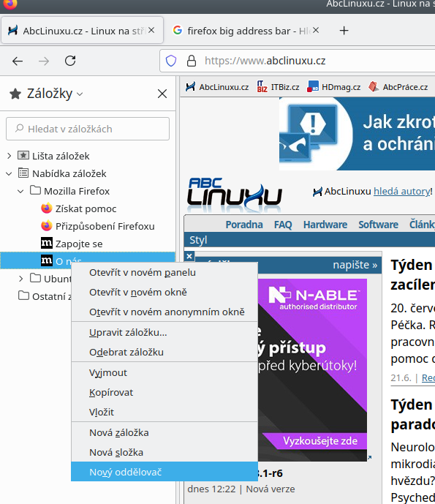The width and height of the screenshot is (435, 504).
Task: Focus the Hledat v záložkách search field
Action: pos(88,129)
